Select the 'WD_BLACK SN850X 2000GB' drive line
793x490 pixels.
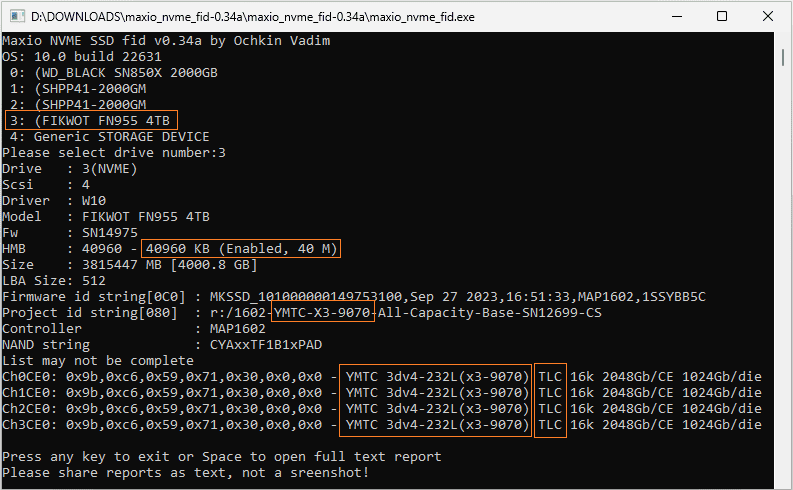[x=114, y=73]
